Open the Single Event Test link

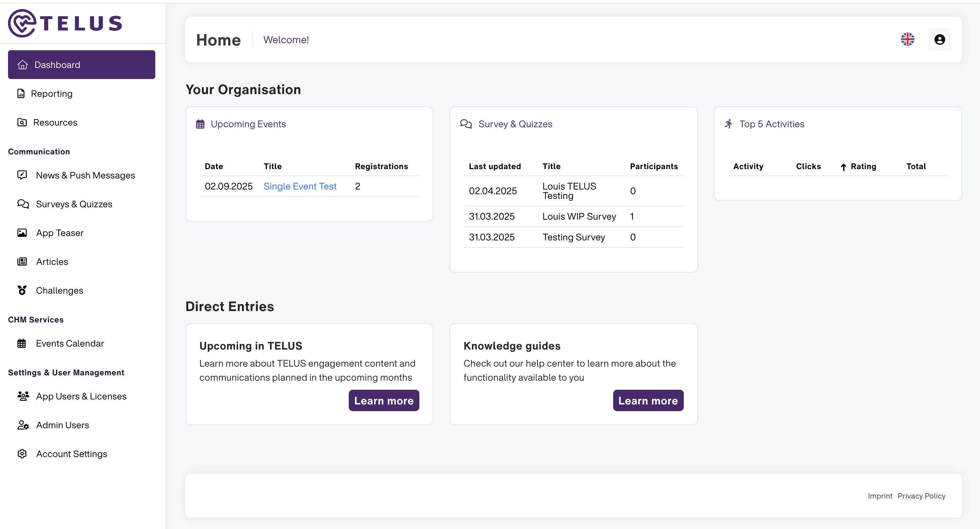(300, 186)
